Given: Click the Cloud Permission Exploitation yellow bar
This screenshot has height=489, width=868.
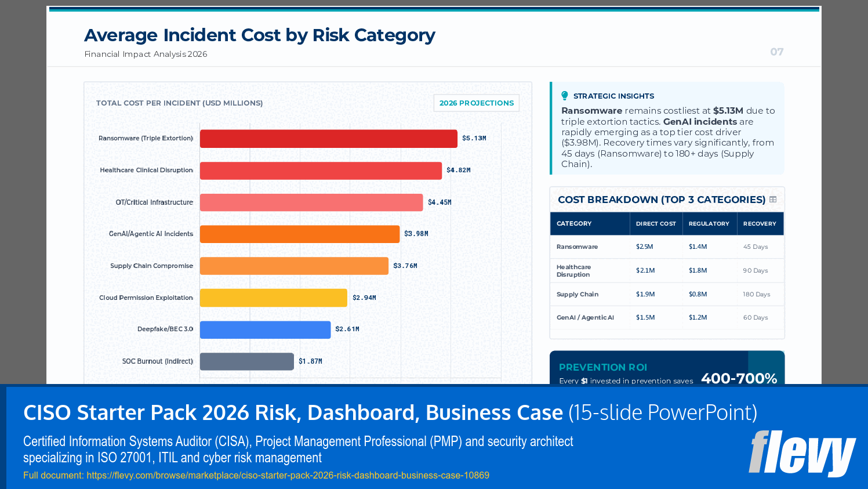Looking at the screenshot, I should (273, 297).
